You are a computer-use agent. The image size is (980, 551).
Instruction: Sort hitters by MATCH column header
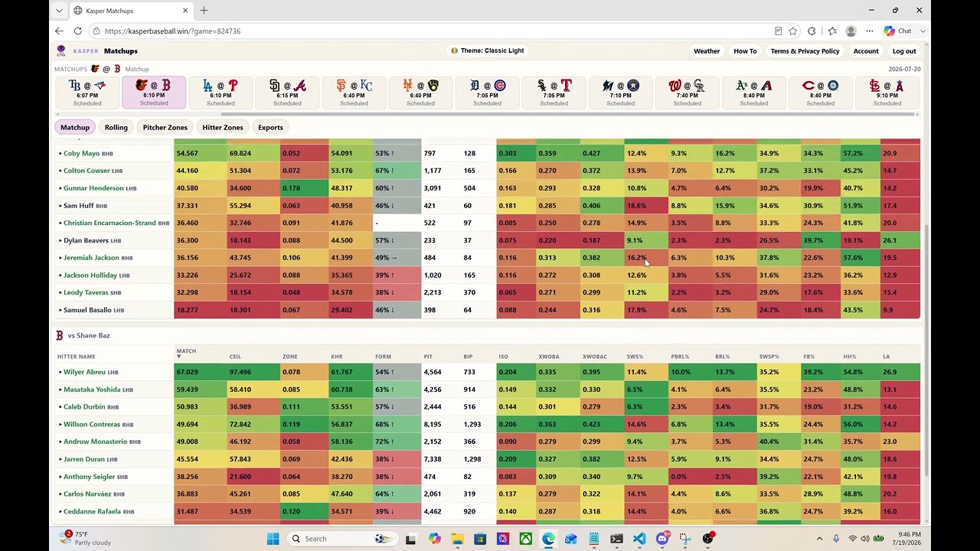click(186, 354)
